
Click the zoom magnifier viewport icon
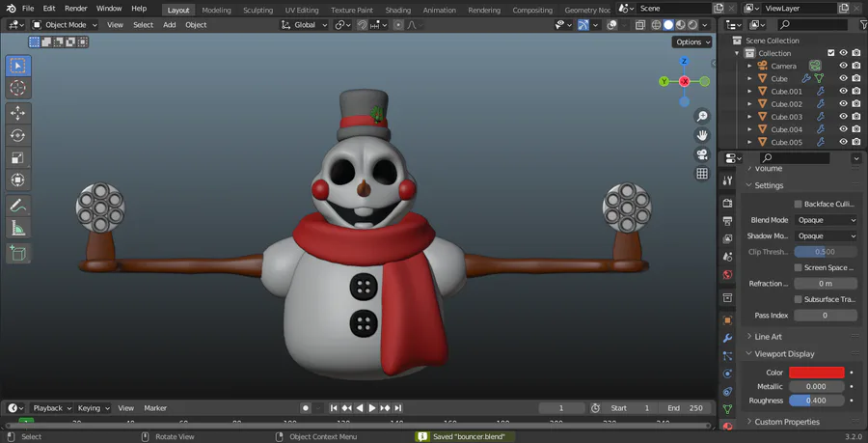tap(702, 116)
